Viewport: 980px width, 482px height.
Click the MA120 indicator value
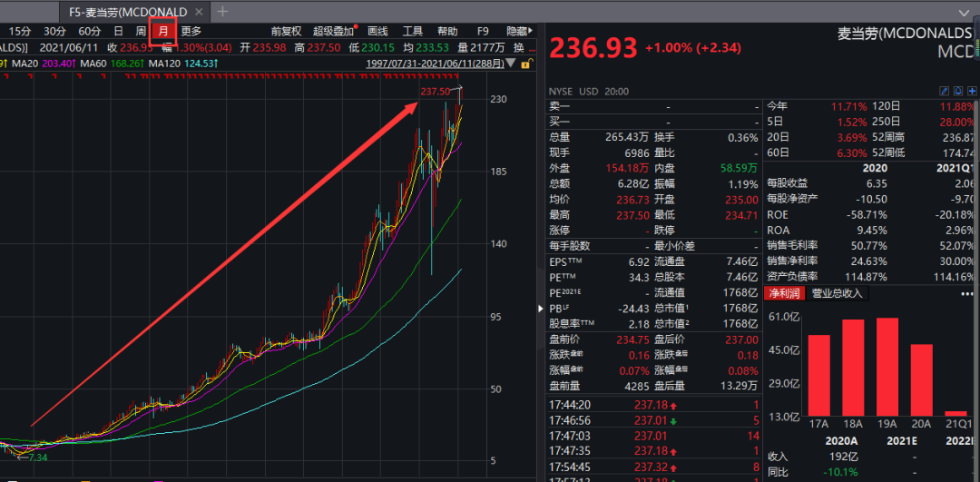coord(201,64)
